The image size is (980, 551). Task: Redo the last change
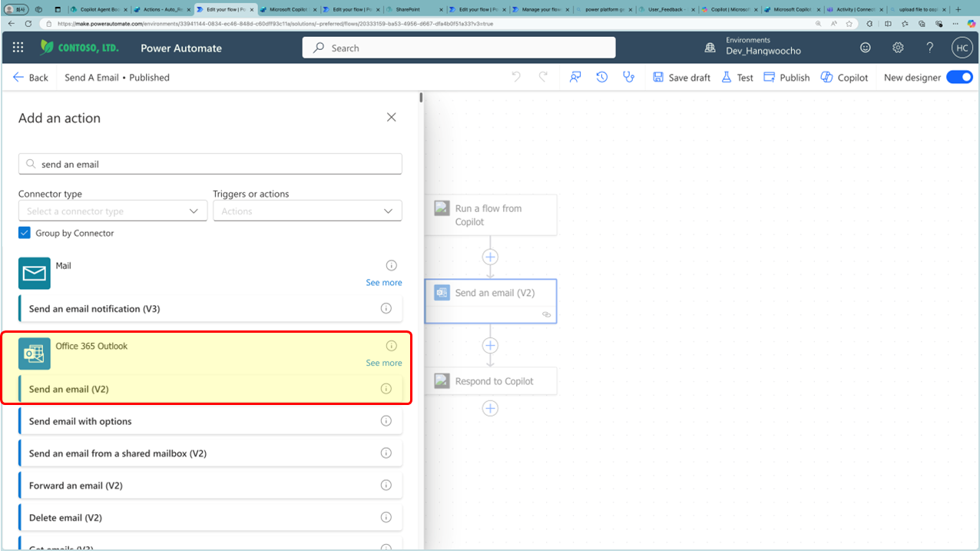[543, 77]
